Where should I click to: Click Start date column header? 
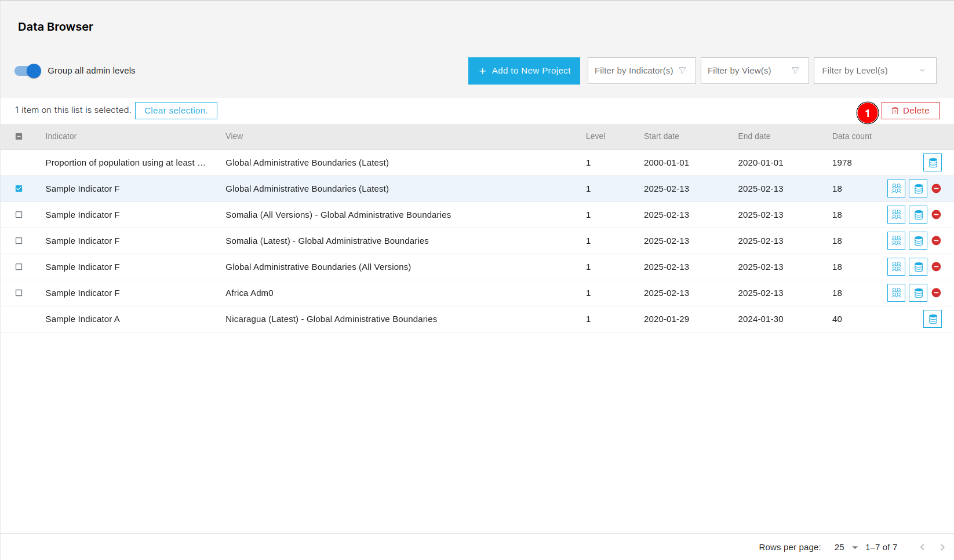pyautogui.click(x=661, y=137)
